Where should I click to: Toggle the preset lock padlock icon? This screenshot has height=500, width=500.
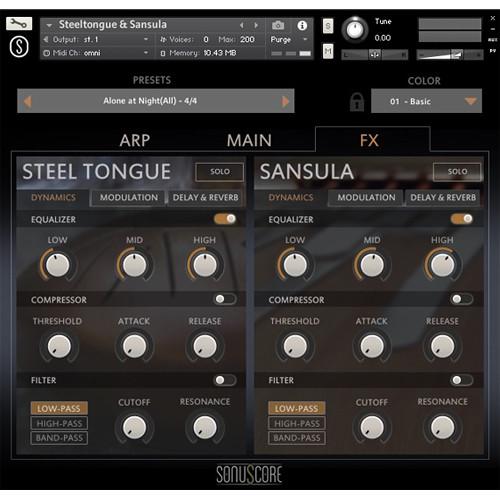(357, 101)
